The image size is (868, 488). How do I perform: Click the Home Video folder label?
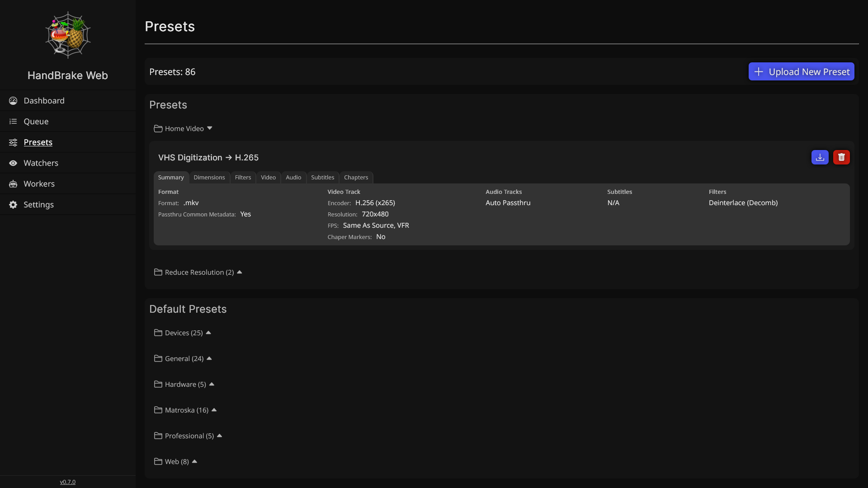click(x=184, y=129)
